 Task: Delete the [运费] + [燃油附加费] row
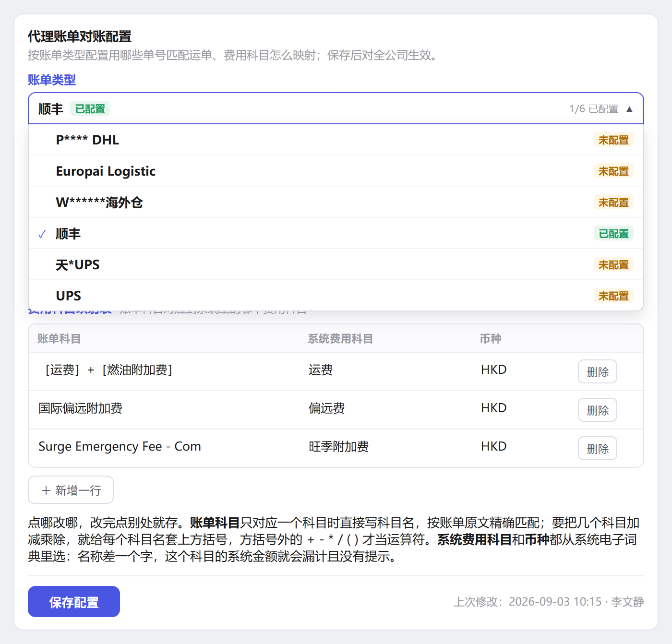point(598,371)
